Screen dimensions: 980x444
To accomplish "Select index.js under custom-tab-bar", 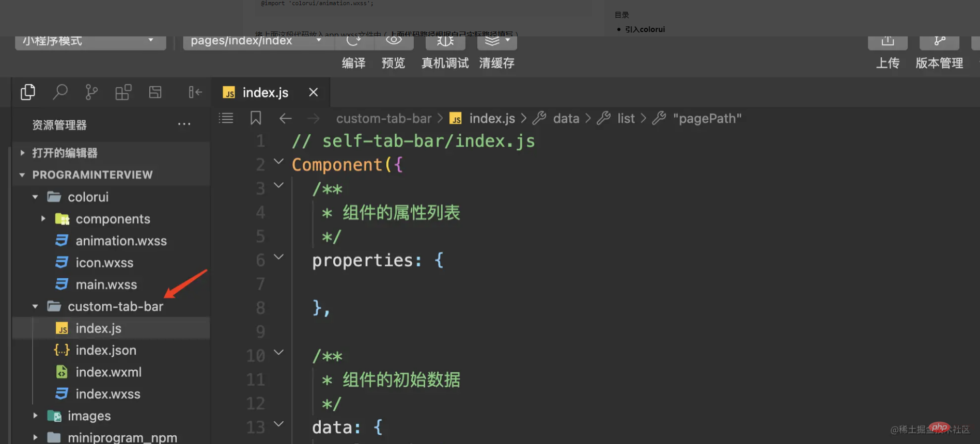I will pos(99,328).
